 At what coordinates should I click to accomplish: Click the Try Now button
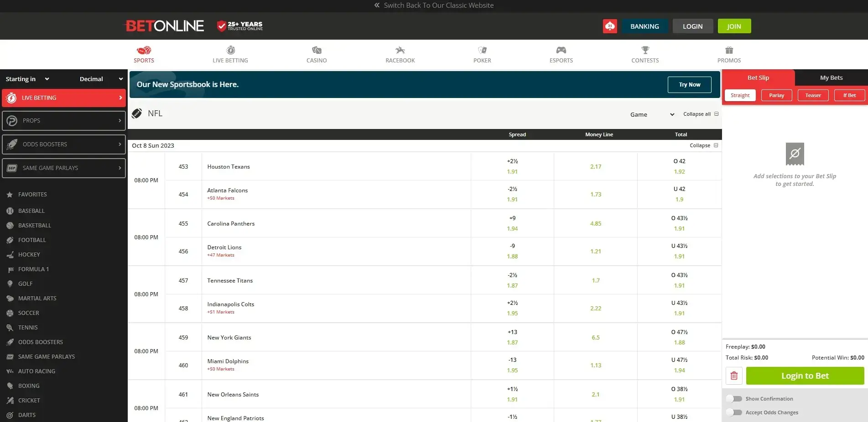pyautogui.click(x=689, y=84)
